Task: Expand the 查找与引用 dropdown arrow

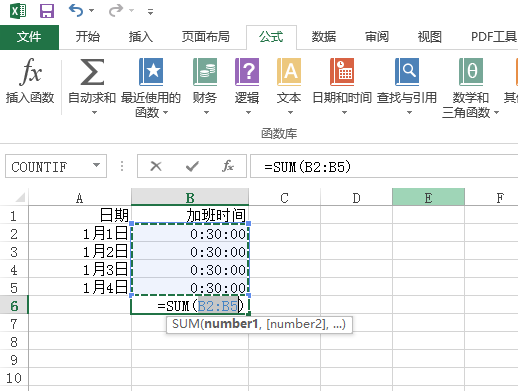Action: click(409, 113)
